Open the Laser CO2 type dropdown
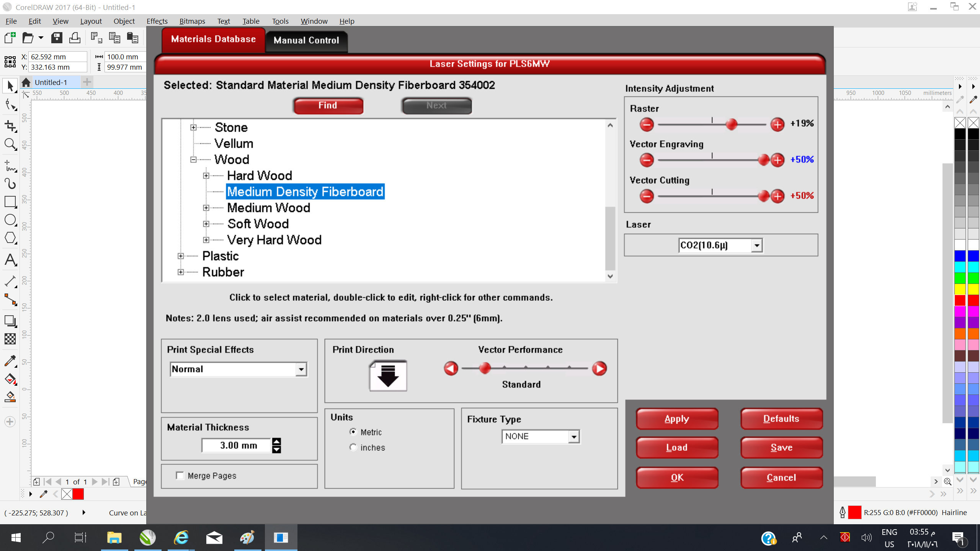Image resolution: width=980 pixels, height=551 pixels. coord(756,246)
